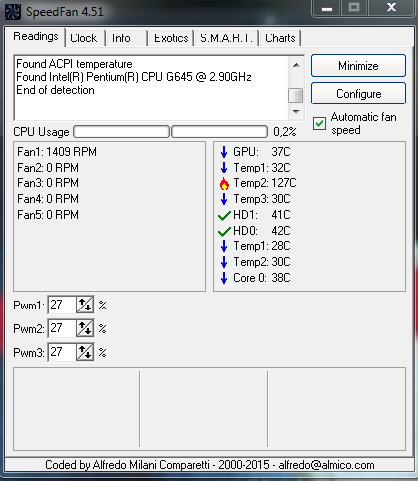Select the Readings tab

point(36,36)
